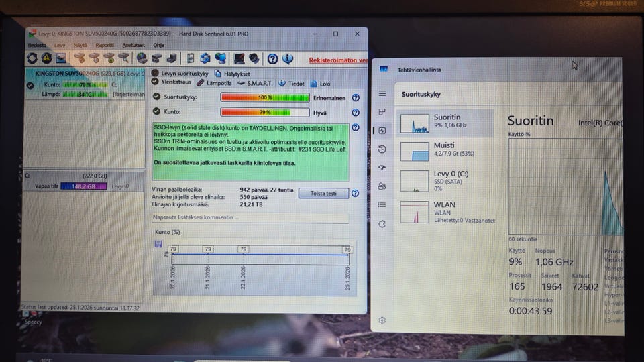The width and height of the screenshot is (644, 362).
Task: Switch to Hälytykset tab
Action: tap(233, 74)
